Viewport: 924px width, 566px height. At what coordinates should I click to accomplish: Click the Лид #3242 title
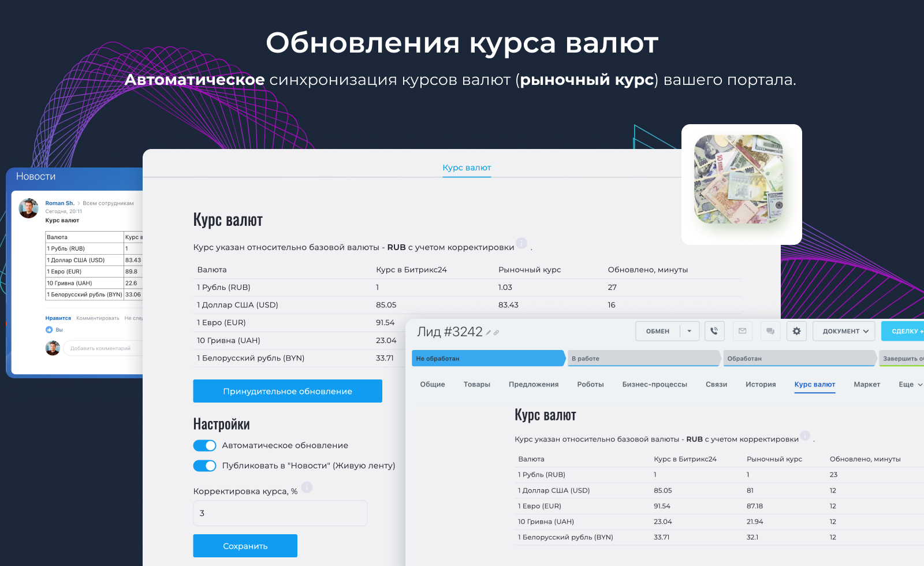click(x=450, y=332)
